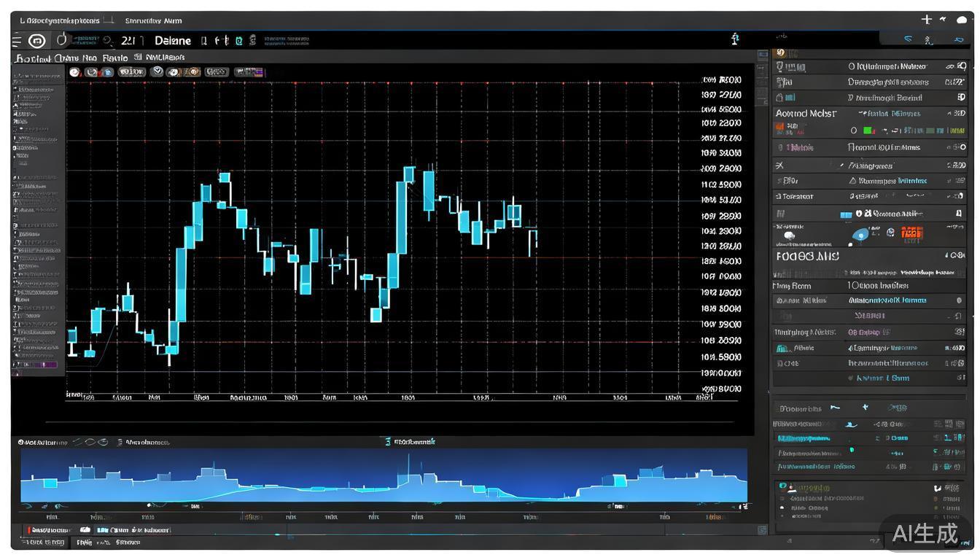Open the hamburger menu at top-left
The height and width of the screenshot is (560, 980).
tap(17, 41)
